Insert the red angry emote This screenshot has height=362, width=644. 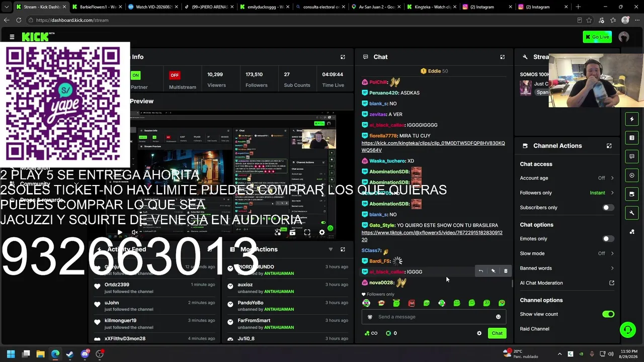point(412,303)
